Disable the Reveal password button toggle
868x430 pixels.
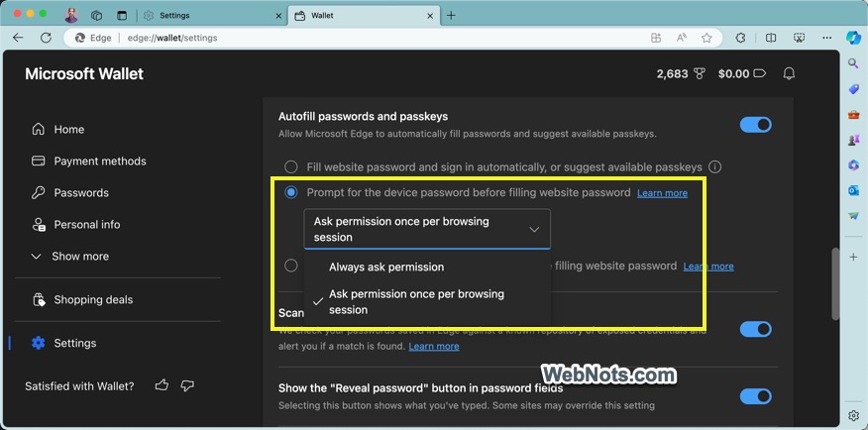[x=755, y=396]
